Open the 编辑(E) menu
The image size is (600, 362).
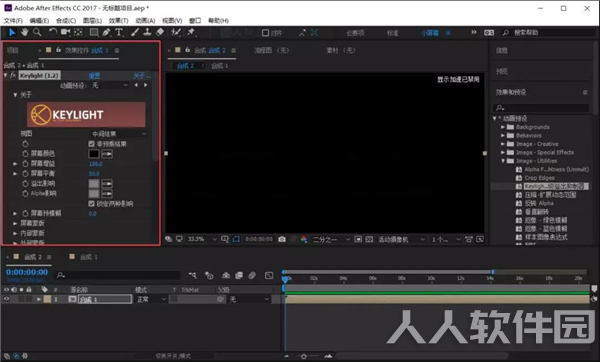tap(39, 21)
